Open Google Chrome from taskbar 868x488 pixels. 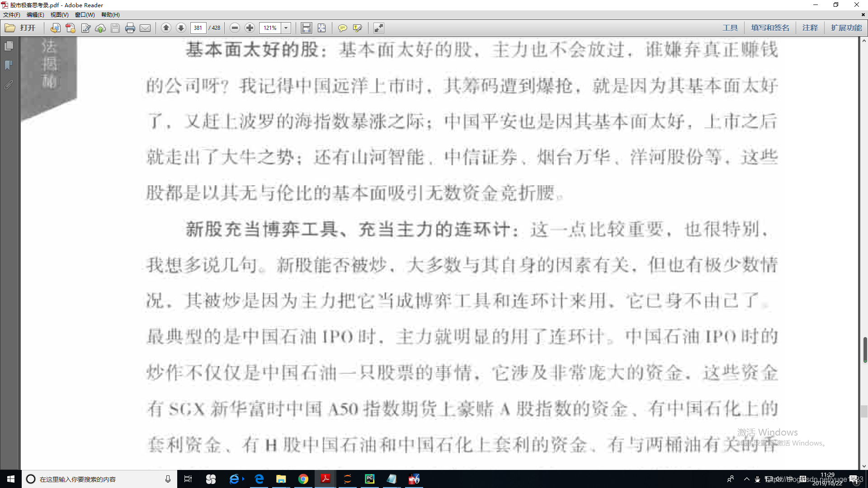[303, 479]
